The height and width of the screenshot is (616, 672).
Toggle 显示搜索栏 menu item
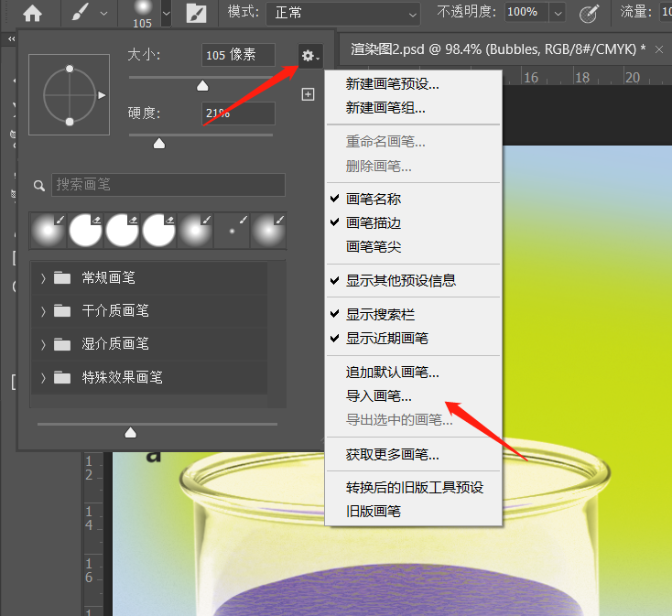pyautogui.click(x=414, y=315)
